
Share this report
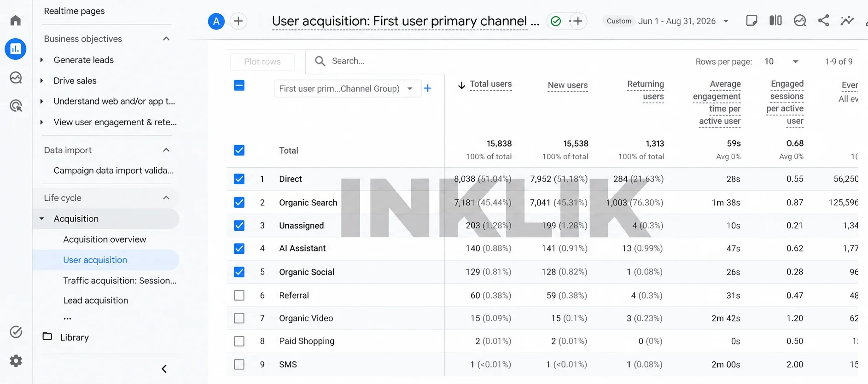(x=823, y=21)
